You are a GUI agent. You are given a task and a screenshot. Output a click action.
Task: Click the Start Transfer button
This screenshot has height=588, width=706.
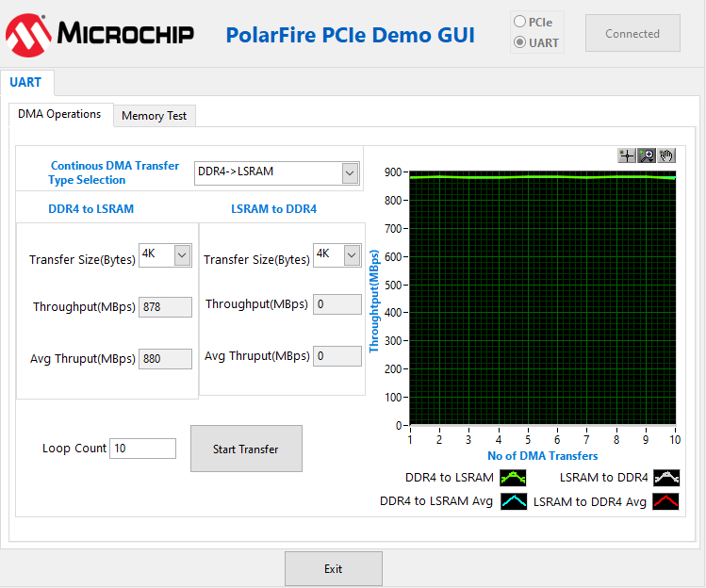(246, 449)
